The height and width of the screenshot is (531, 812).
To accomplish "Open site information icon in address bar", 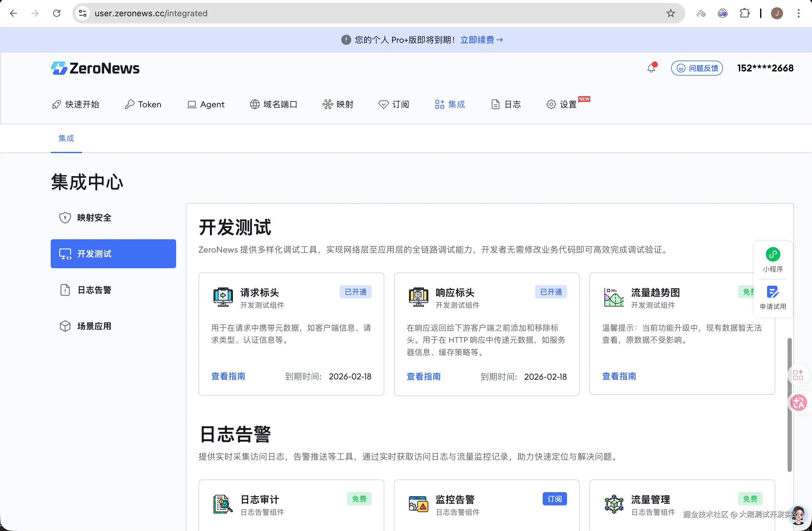I will (x=83, y=13).
